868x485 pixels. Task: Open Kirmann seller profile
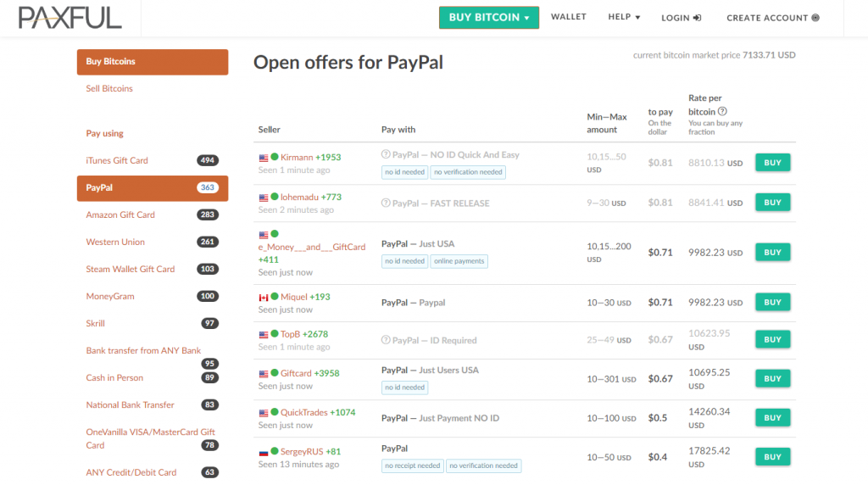coord(297,157)
